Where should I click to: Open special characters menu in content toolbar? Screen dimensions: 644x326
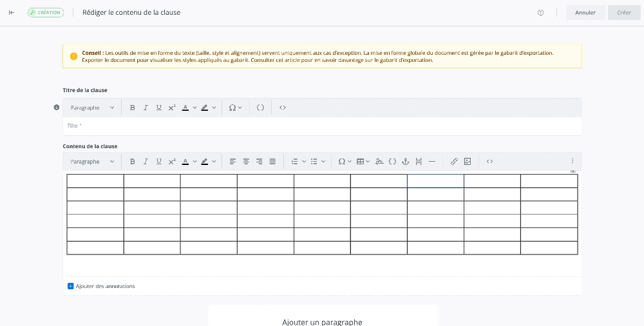tap(345, 162)
